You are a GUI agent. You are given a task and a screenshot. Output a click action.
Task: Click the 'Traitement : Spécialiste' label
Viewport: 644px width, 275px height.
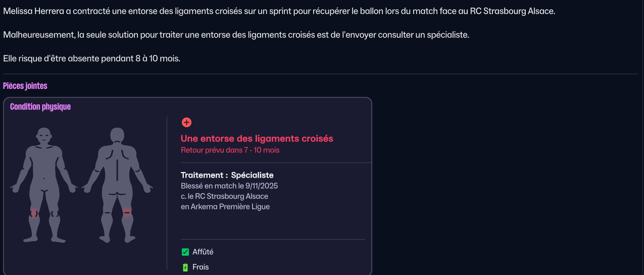(x=227, y=175)
